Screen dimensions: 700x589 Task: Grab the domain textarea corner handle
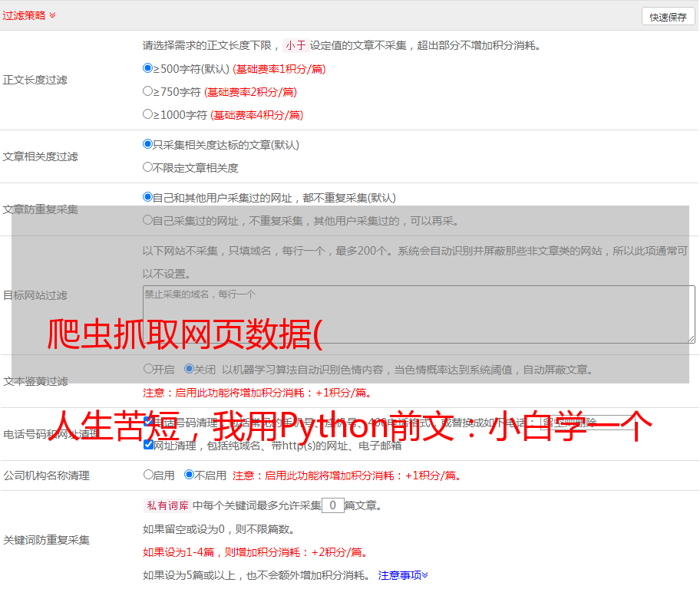point(692,340)
